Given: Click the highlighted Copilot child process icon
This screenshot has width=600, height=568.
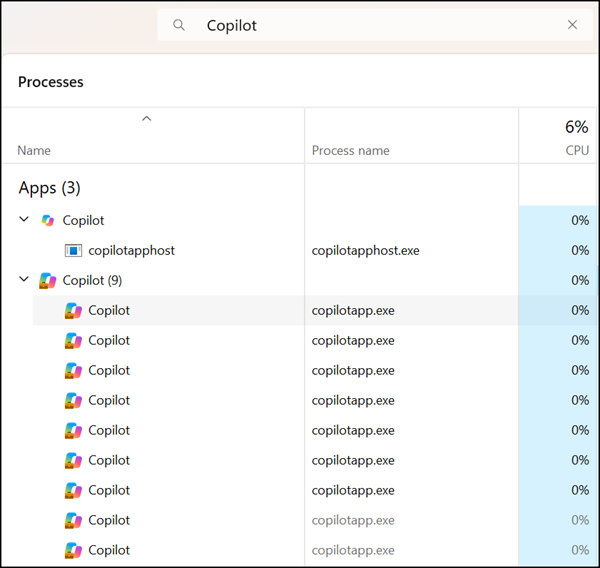Looking at the screenshot, I should tap(73, 310).
